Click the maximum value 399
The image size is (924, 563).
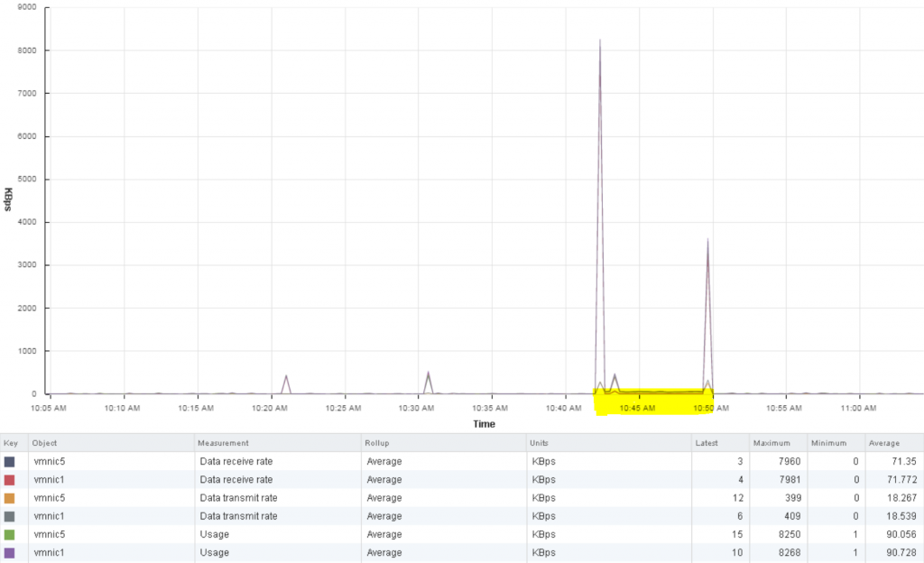coord(792,498)
